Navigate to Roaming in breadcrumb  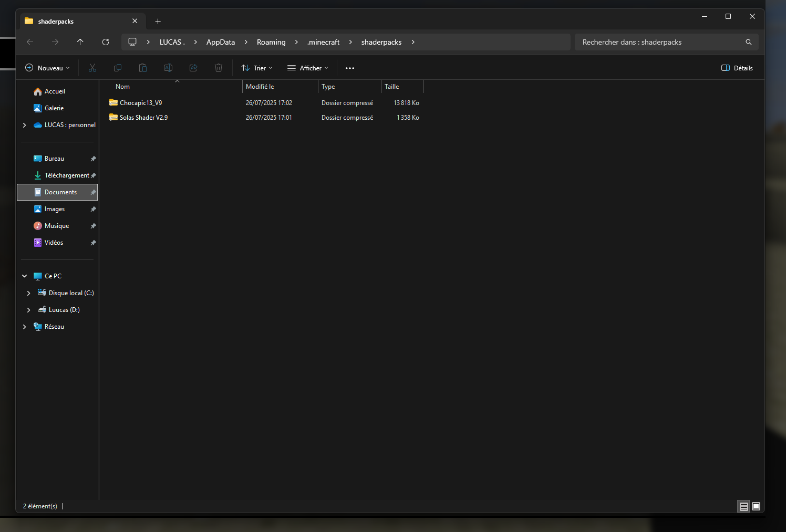(271, 42)
